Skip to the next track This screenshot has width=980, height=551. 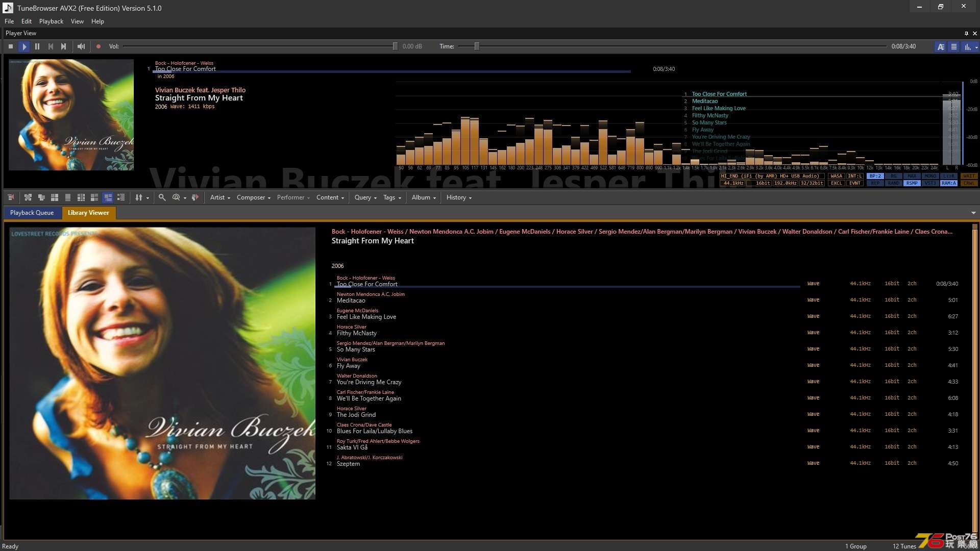click(x=64, y=46)
